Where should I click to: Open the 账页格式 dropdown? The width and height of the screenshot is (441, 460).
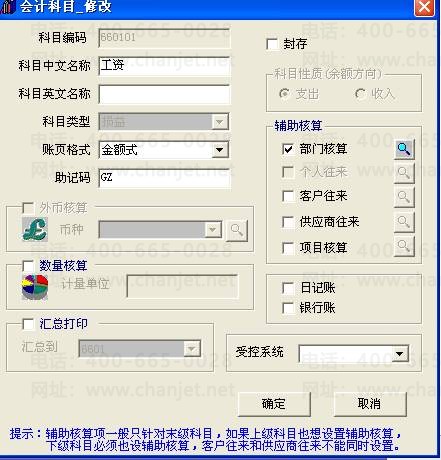tap(220, 150)
